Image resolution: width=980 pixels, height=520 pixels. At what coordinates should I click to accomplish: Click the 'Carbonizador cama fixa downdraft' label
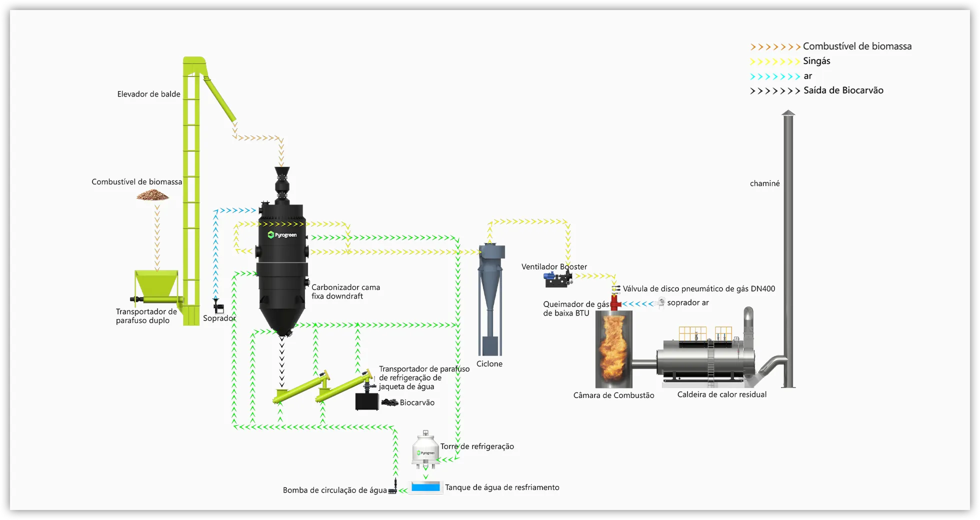[345, 291]
